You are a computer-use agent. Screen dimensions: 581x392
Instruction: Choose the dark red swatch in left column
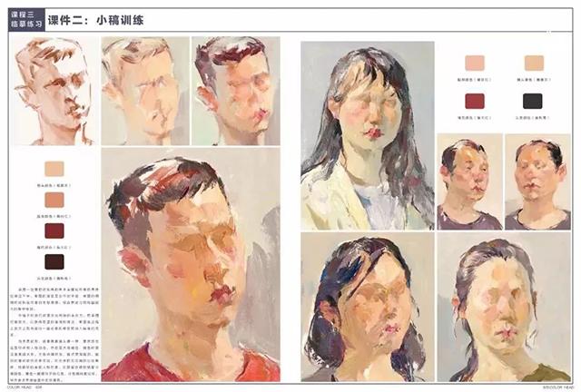click(x=54, y=230)
